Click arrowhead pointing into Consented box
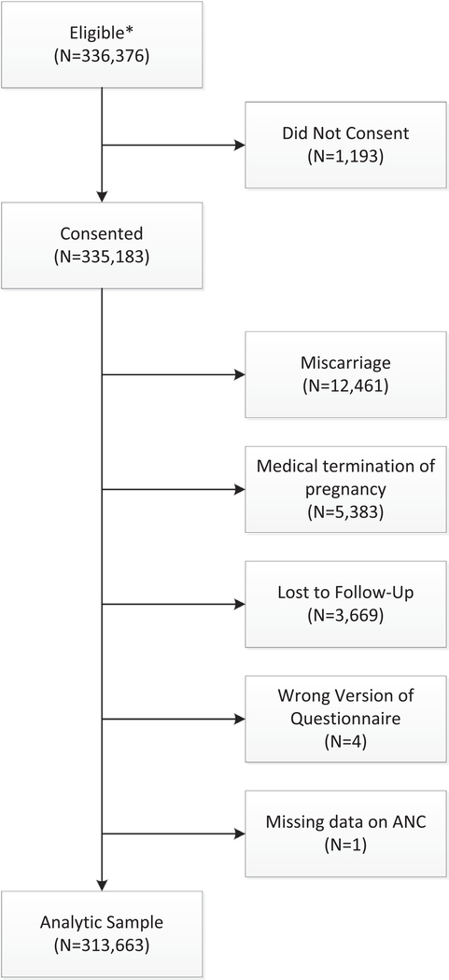The height and width of the screenshot is (980, 449). [102, 196]
